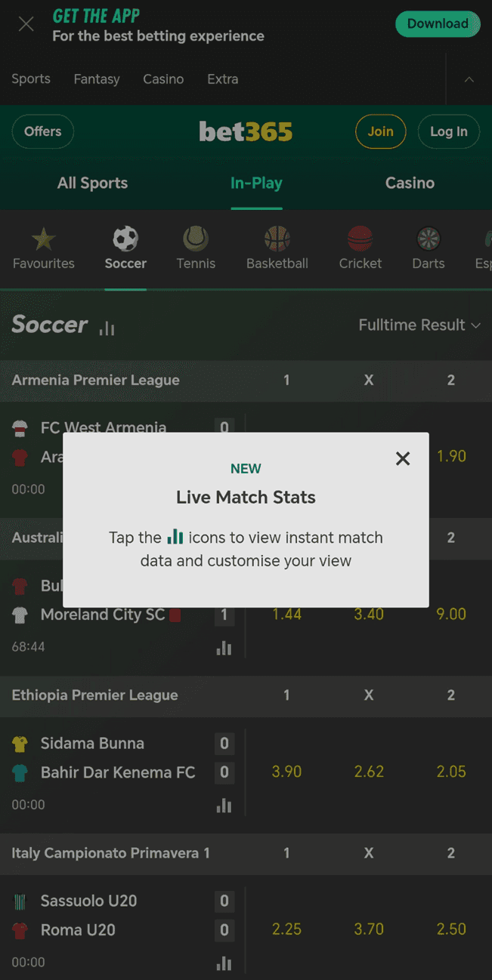This screenshot has width=492, height=980.
Task: Select the Cricket ball sport icon
Action: [x=360, y=240]
